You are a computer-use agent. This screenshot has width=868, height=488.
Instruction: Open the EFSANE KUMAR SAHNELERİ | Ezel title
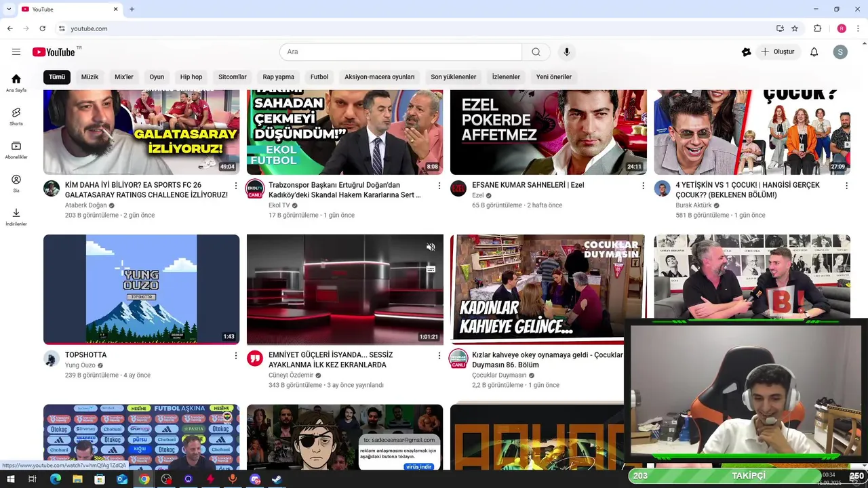528,185
